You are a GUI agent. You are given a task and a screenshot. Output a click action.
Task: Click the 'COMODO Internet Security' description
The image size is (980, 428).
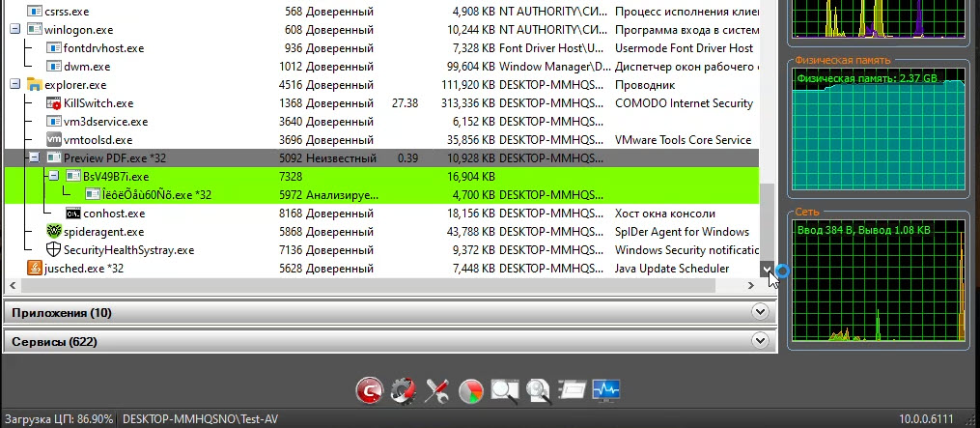pyautogui.click(x=684, y=103)
